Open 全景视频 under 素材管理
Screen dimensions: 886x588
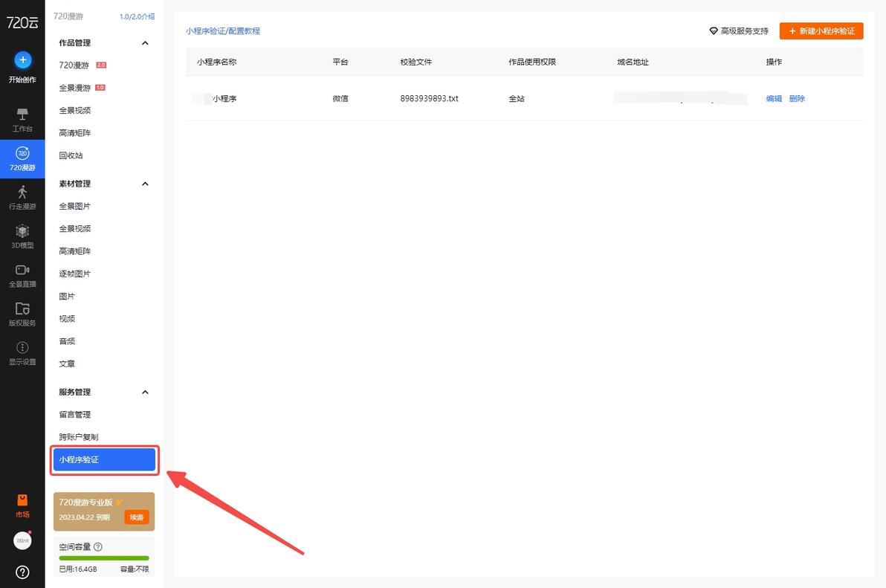point(74,229)
